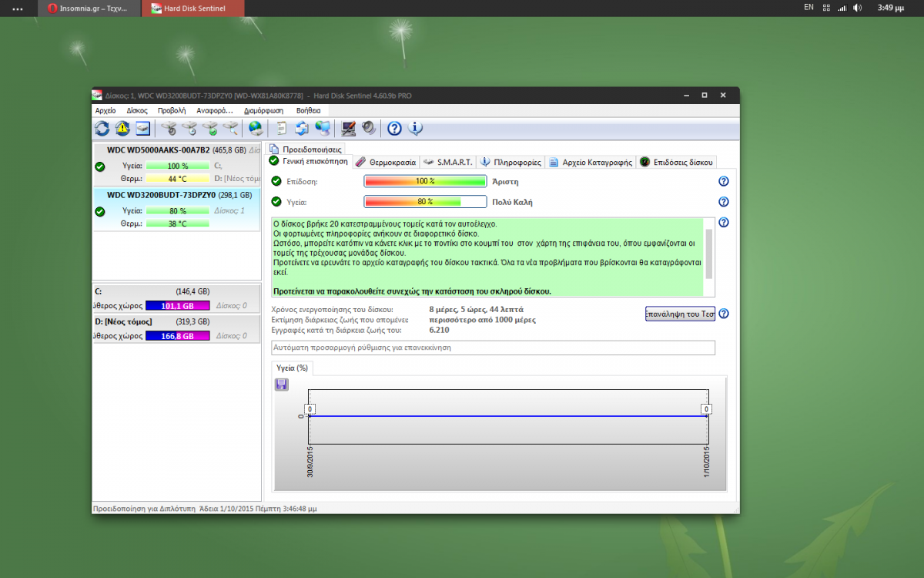Viewport: 924px width, 578px height.
Task: Select the Υγεία (%) chart tab
Action: click(292, 368)
